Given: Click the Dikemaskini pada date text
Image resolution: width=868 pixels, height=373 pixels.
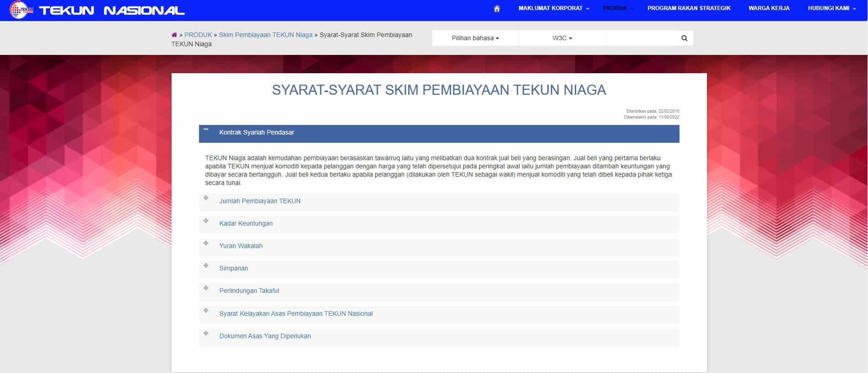Looking at the screenshot, I should tap(652, 117).
